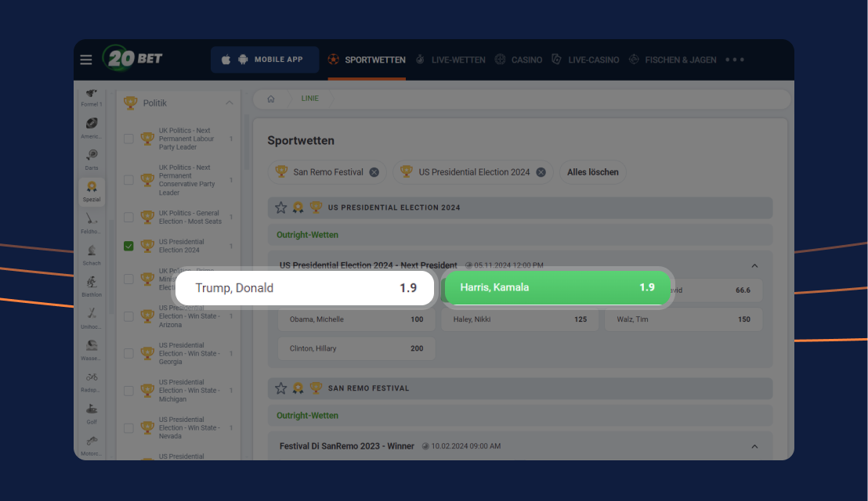The height and width of the screenshot is (501, 868).
Task: Click the Android icon in Mobile App
Action: pyautogui.click(x=243, y=59)
